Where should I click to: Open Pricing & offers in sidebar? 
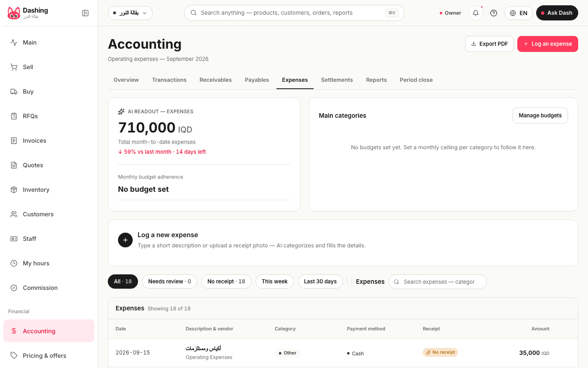(x=49, y=356)
